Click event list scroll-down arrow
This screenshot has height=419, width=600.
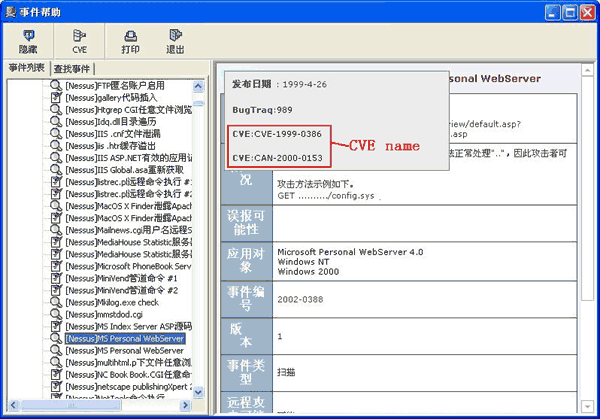(199, 391)
